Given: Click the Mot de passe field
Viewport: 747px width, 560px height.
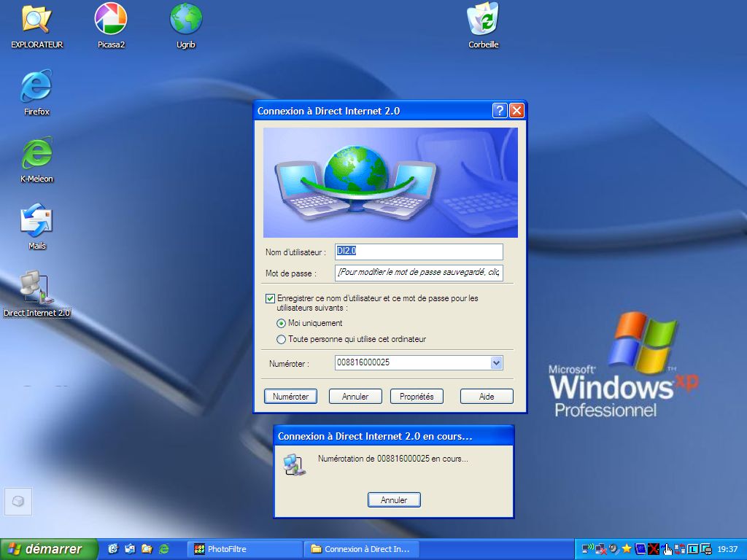Looking at the screenshot, I should (x=419, y=273).
